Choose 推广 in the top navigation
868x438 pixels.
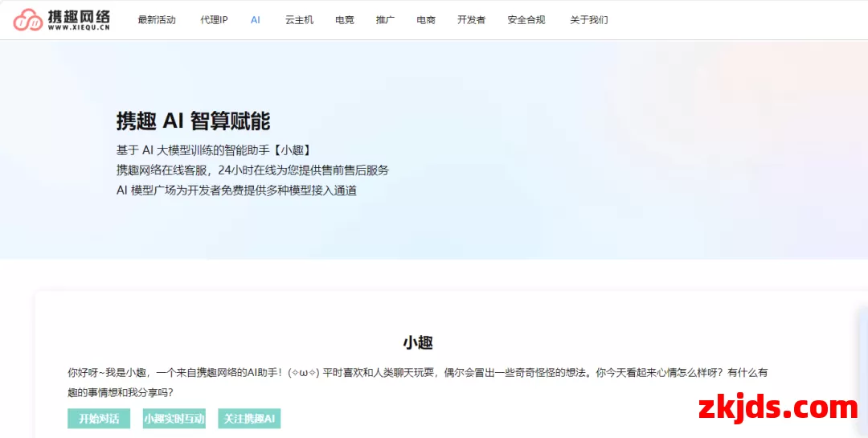385,20
